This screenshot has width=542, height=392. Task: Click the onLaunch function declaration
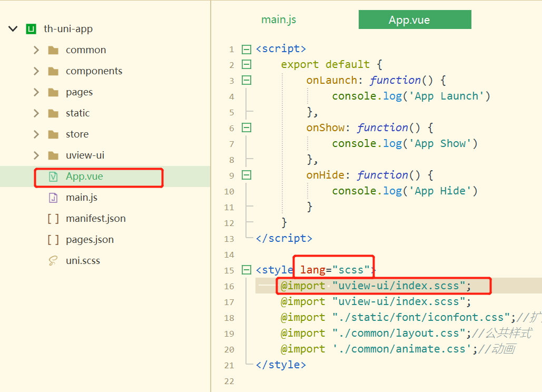(376, 81)
